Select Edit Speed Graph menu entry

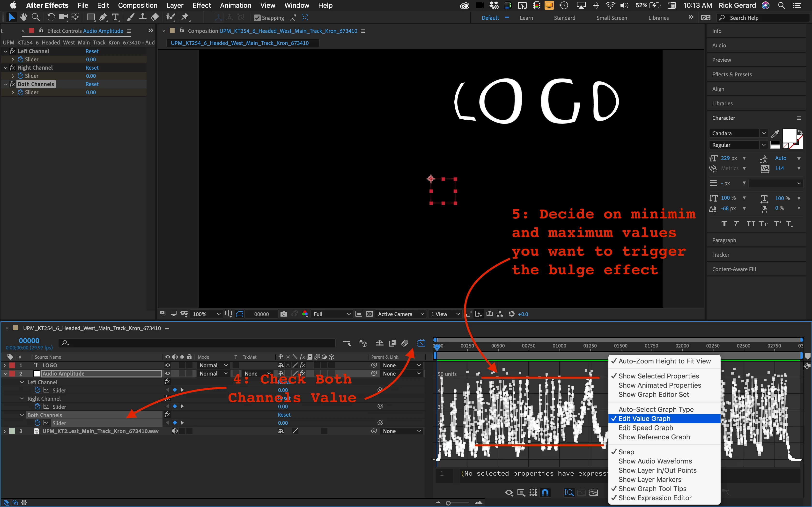point(646,427)
